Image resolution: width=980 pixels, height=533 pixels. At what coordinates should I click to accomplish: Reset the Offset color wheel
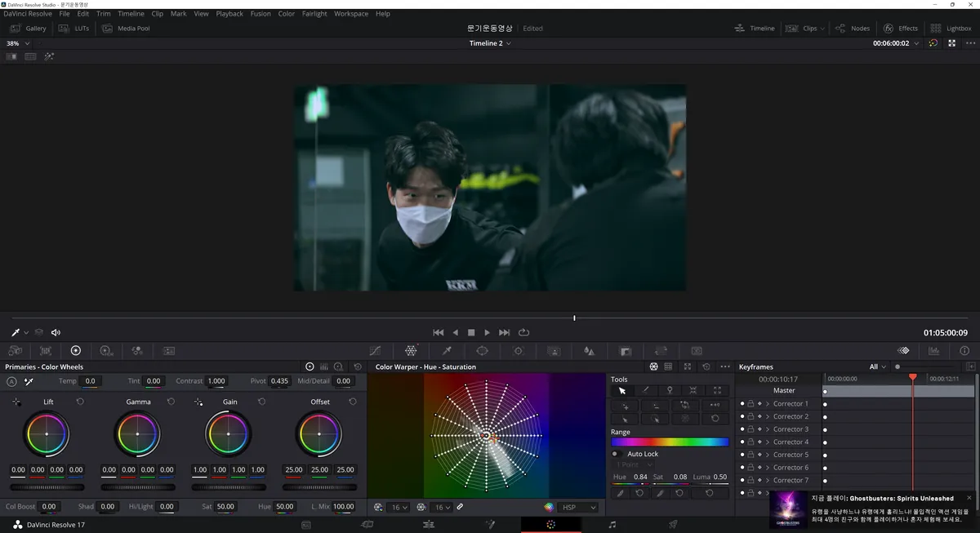pos(352,402)
